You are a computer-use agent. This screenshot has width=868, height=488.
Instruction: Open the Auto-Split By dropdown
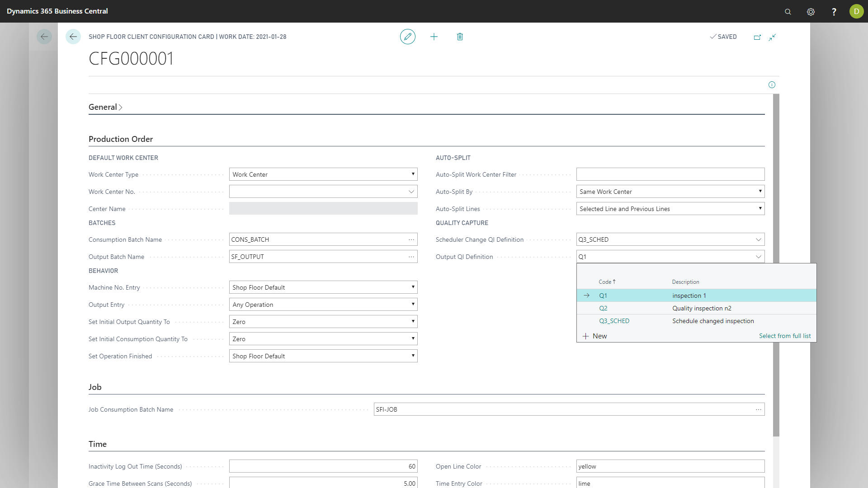(760, 191)
